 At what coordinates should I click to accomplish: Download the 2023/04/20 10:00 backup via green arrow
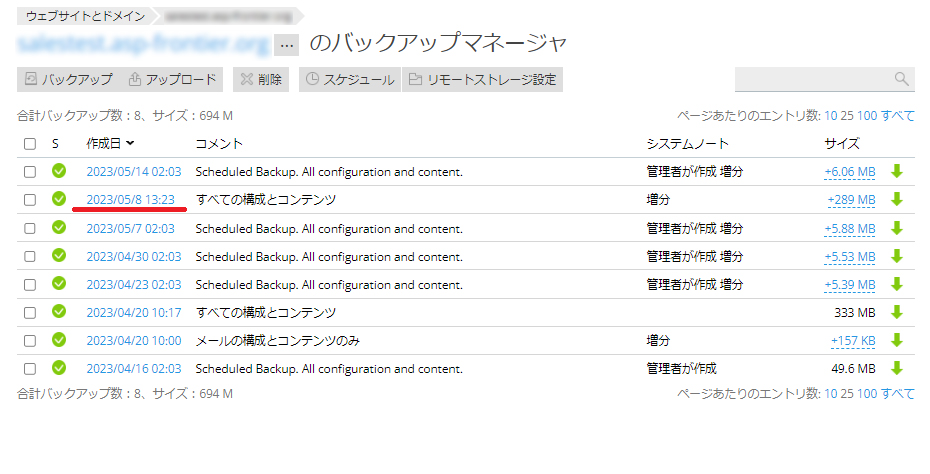click(x=897, y=341)
